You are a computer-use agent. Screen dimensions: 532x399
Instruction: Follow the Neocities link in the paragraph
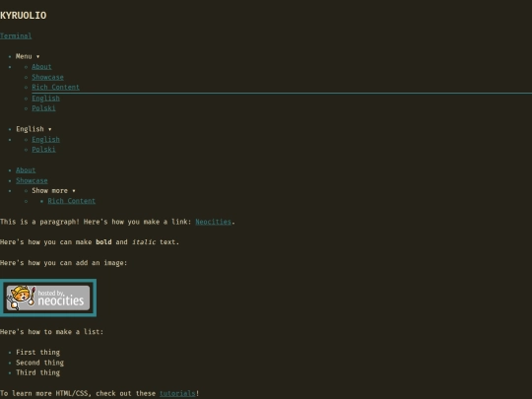coord(213,222)
